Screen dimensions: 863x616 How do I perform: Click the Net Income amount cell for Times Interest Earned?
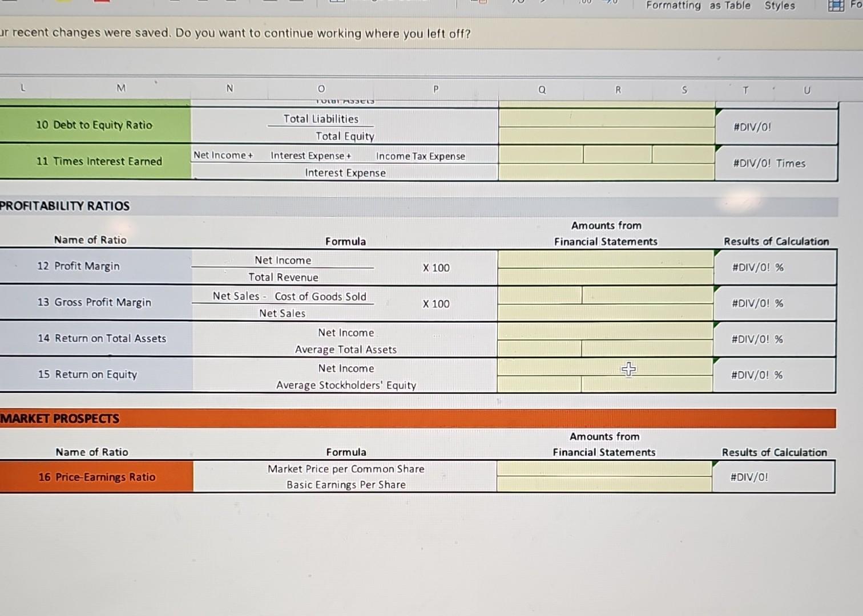[x=541, y=155]
